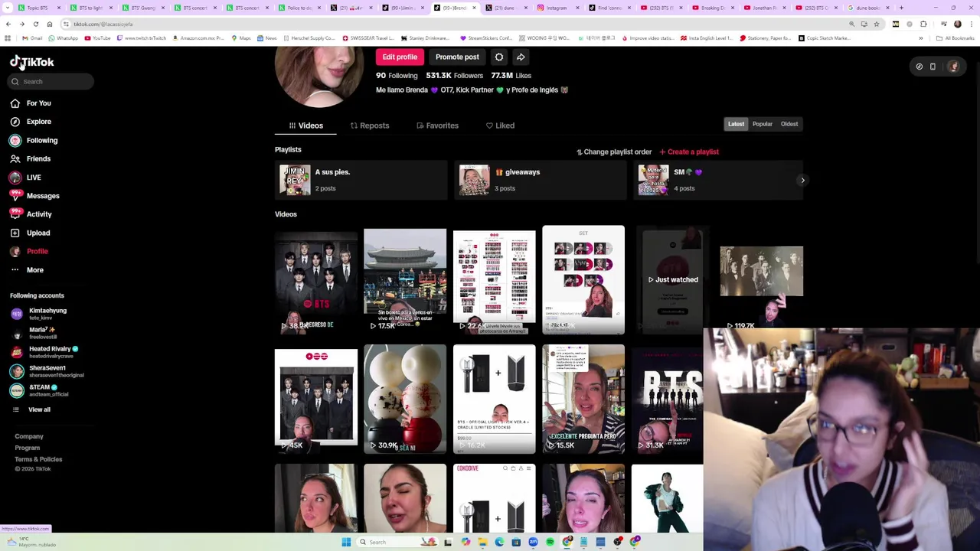View all following accounts
The image size is (980, 551).
(32, 409)
